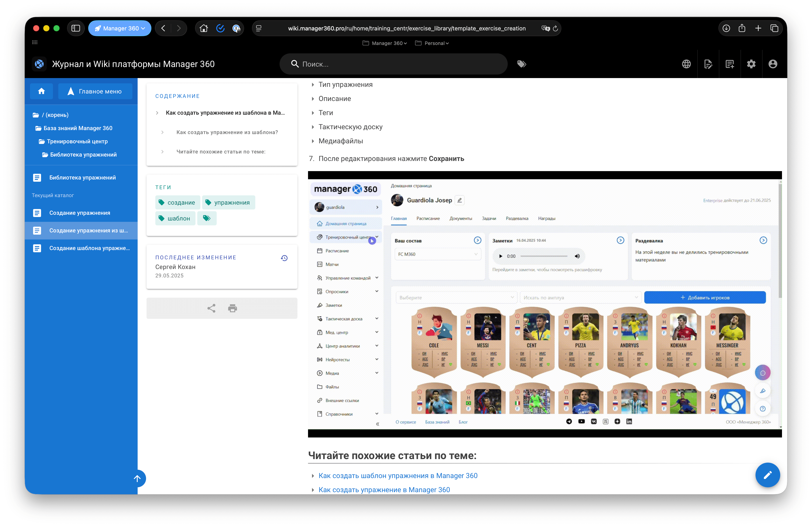The height and width of the screenshot is (527, 812).
Task: Open the language globe icon
Action: pos(686,64)
